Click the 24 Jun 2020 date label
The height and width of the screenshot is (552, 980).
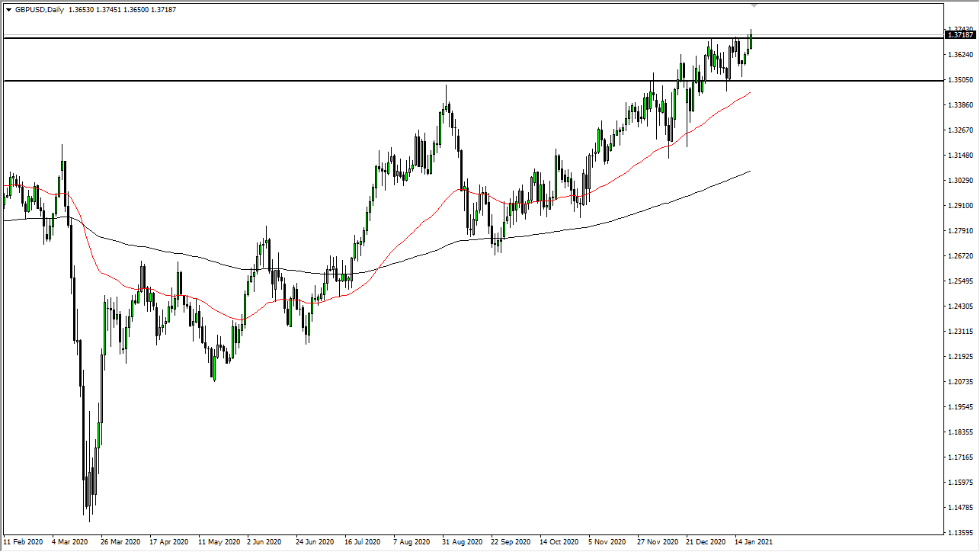click(316, 541)
